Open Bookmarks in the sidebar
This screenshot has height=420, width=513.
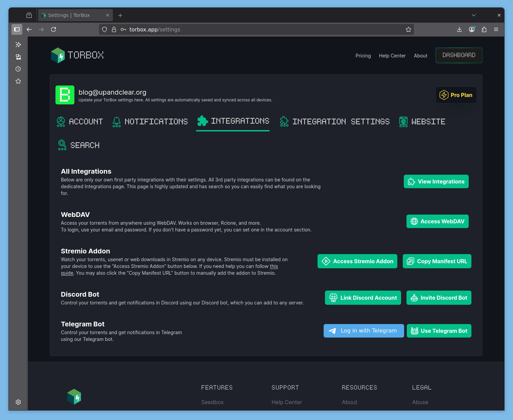[18, 81]
